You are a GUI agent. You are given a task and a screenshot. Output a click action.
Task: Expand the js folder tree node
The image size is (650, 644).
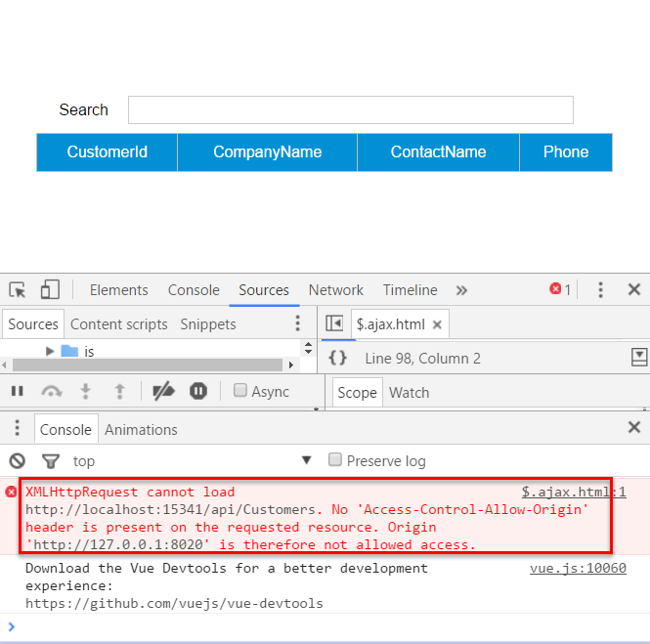coord(50,351)
